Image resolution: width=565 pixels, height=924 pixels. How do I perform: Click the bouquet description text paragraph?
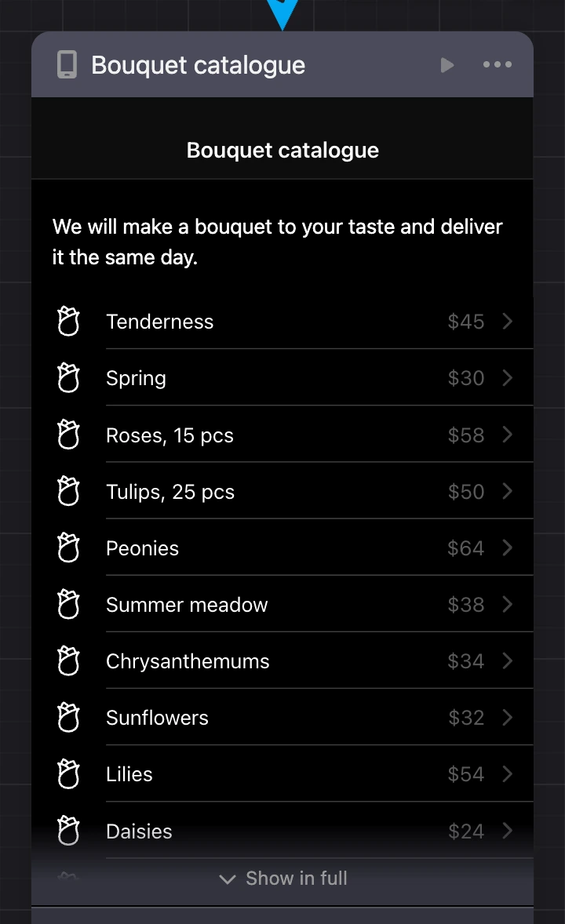[x=277, y=242]
